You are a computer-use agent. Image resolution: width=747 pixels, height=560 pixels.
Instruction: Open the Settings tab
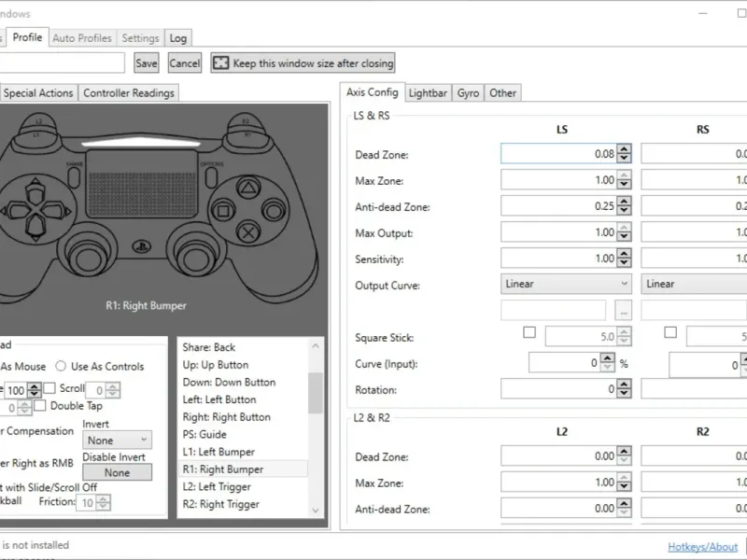[140, 38]
